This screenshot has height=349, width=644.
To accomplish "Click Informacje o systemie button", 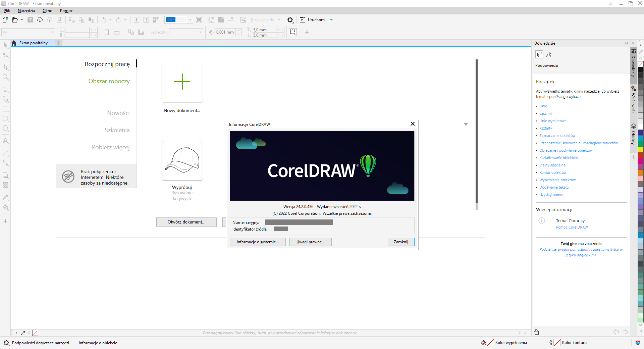I will tap(258, 242).
